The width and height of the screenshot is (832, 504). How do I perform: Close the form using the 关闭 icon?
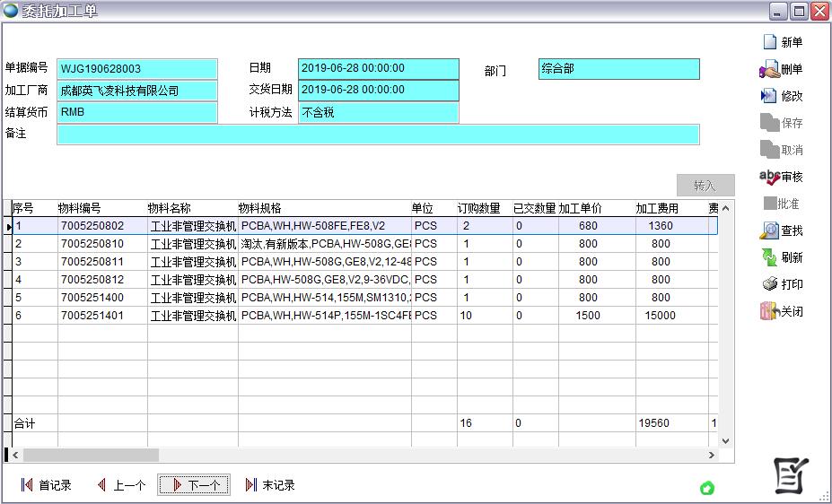coord(769,311)
